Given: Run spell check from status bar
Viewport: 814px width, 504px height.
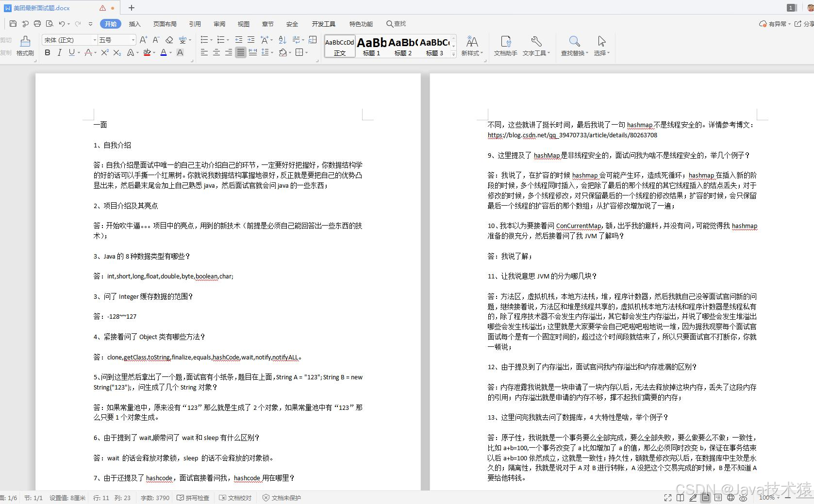Looking at the screenshot, I should point(193,498).
